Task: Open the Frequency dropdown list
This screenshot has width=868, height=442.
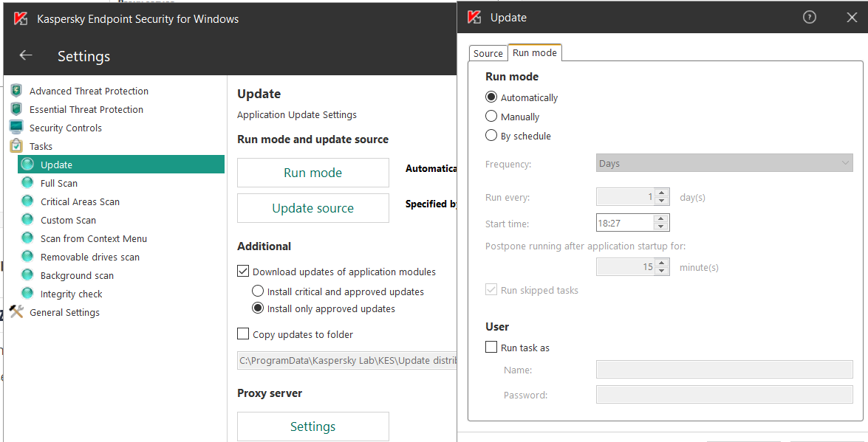Action: pos(724,163)
